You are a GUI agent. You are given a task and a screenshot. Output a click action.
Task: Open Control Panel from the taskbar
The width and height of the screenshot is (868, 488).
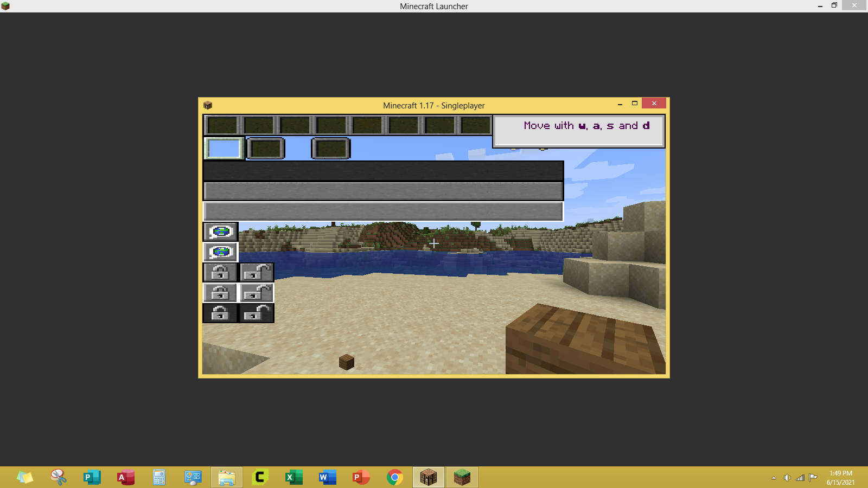(x=193, y=477)
